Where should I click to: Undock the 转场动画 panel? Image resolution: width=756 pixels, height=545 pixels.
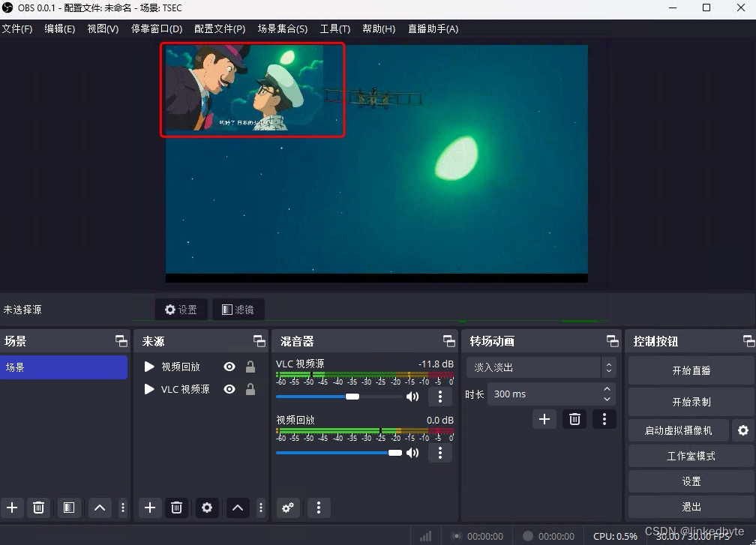(x=612, y=341)
